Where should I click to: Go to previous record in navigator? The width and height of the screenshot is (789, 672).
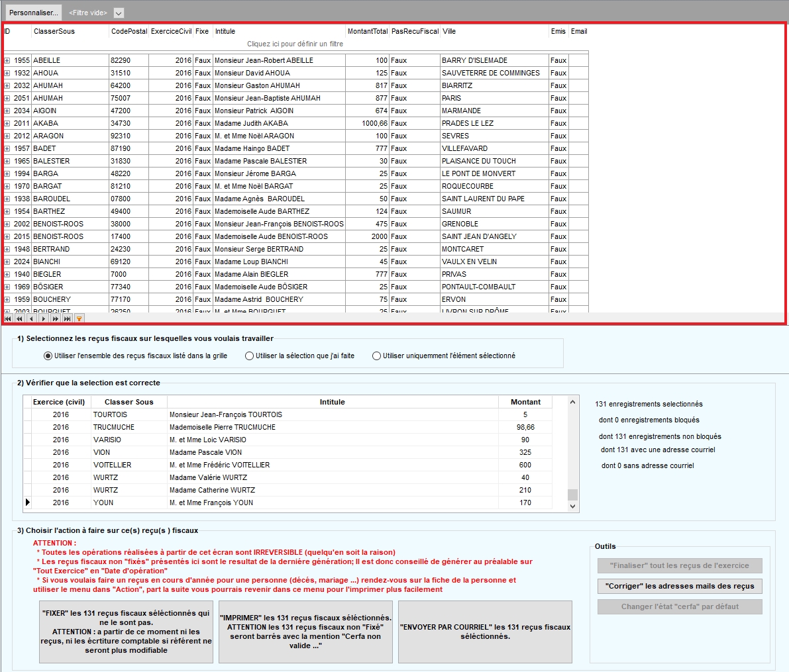(x=31, y=319)
